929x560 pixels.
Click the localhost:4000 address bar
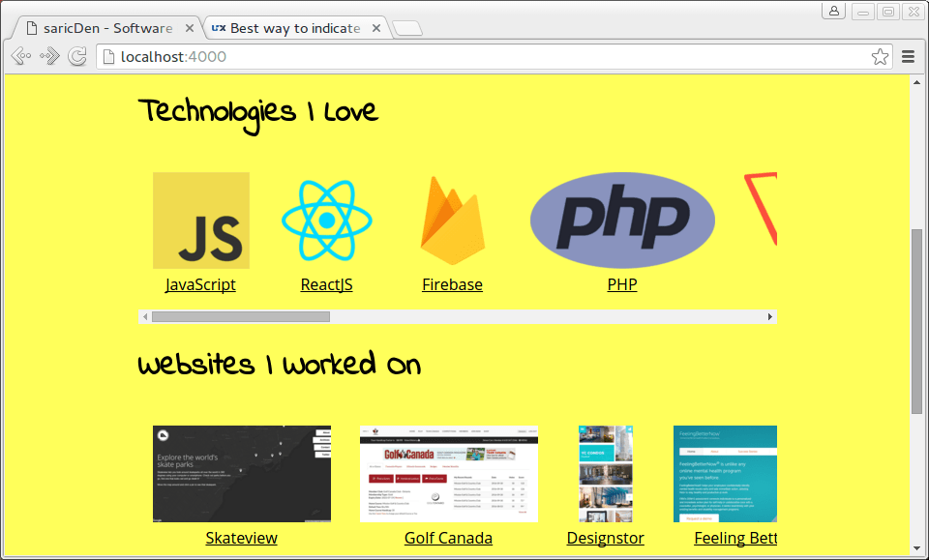tap(494, 56)
